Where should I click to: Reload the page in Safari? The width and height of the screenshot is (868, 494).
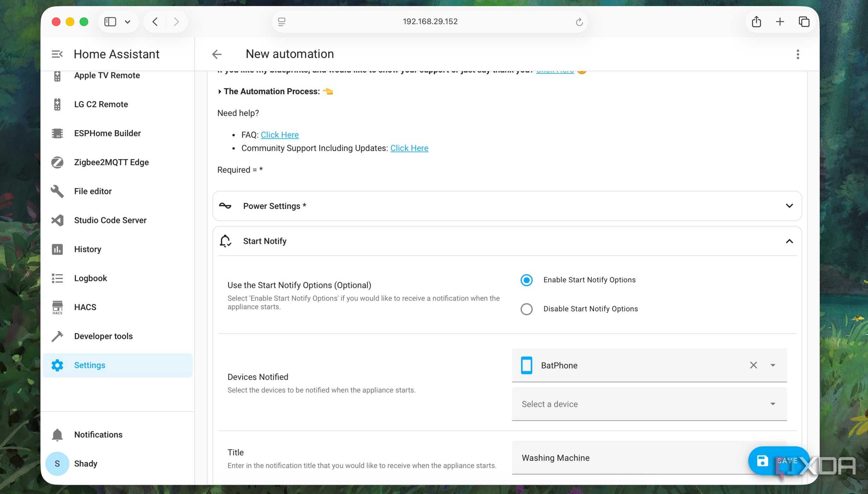click(579, 22)
